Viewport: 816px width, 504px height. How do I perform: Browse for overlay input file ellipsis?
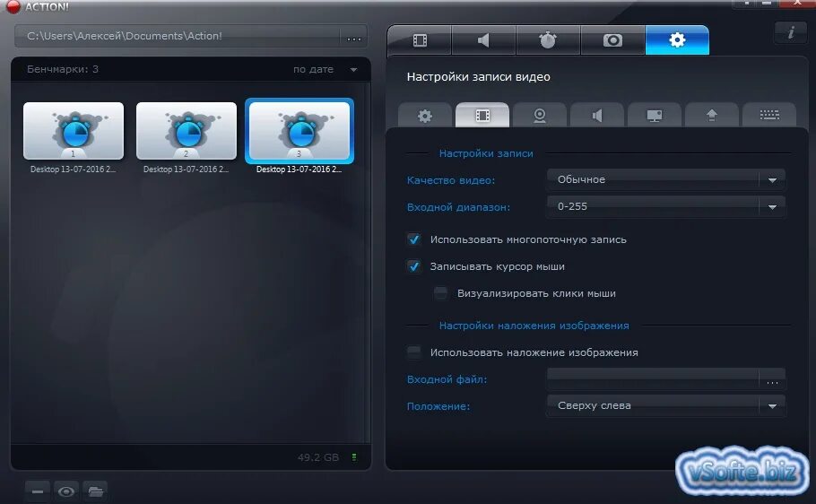pos(772,380)
